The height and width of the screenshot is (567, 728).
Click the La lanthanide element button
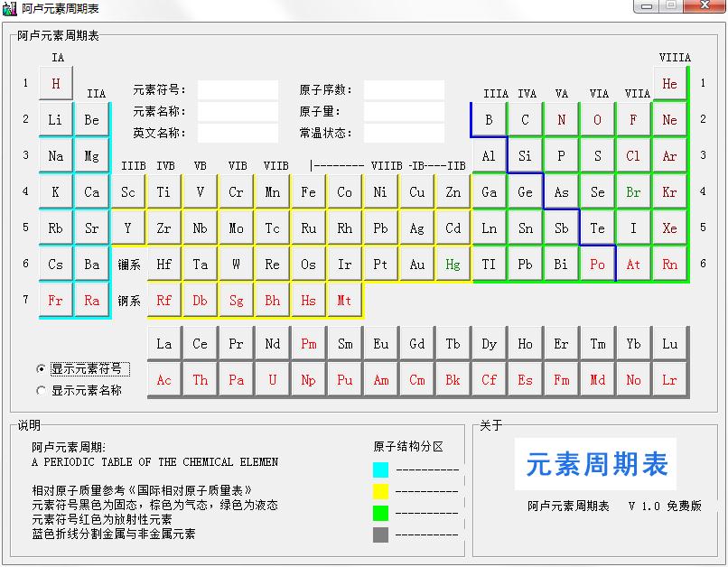tap(164, 344)
